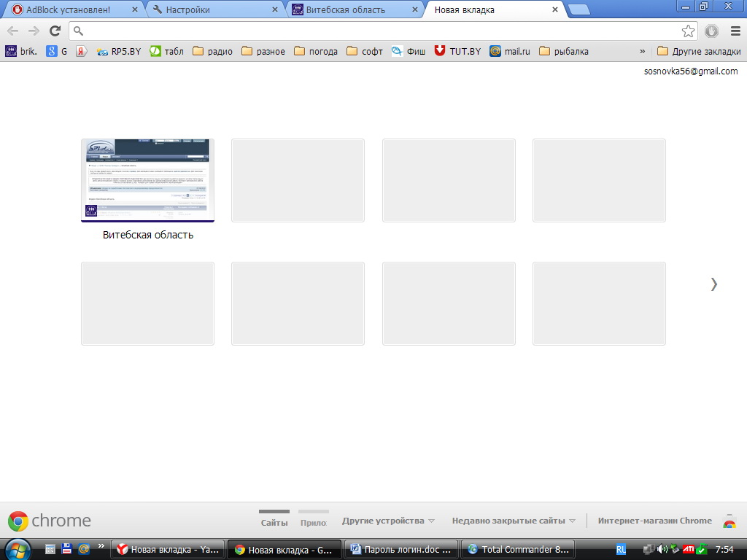Go to next page of tiles

pyautogui.click(x=713, y=284)
